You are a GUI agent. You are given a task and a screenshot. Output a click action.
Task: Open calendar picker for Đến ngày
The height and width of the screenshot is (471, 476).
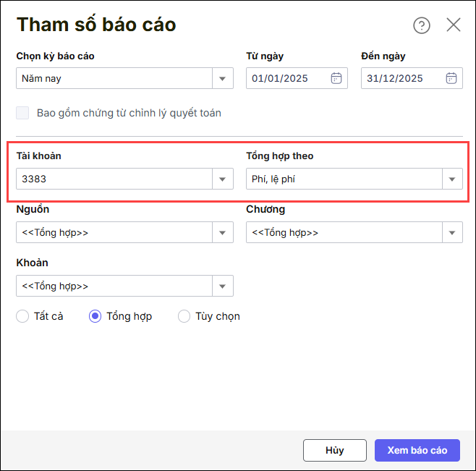(451, 78)
